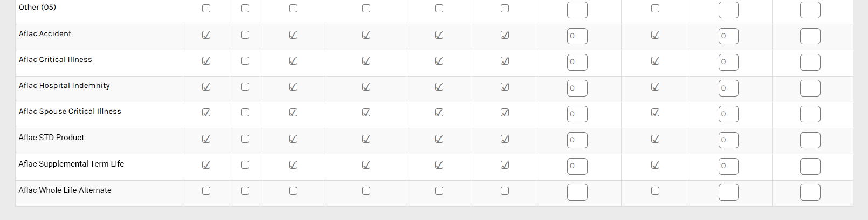Uncheck fifth checkbox in Aflac Spouse Critical Illness row
Viewport: 868px width, 220px height.
pos(439,113)
